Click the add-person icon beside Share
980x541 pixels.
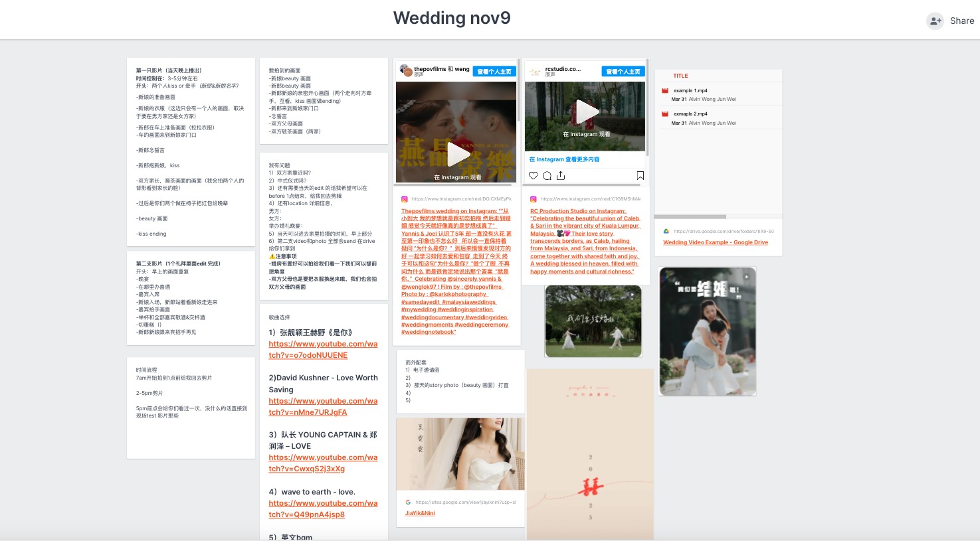point(935,21)
